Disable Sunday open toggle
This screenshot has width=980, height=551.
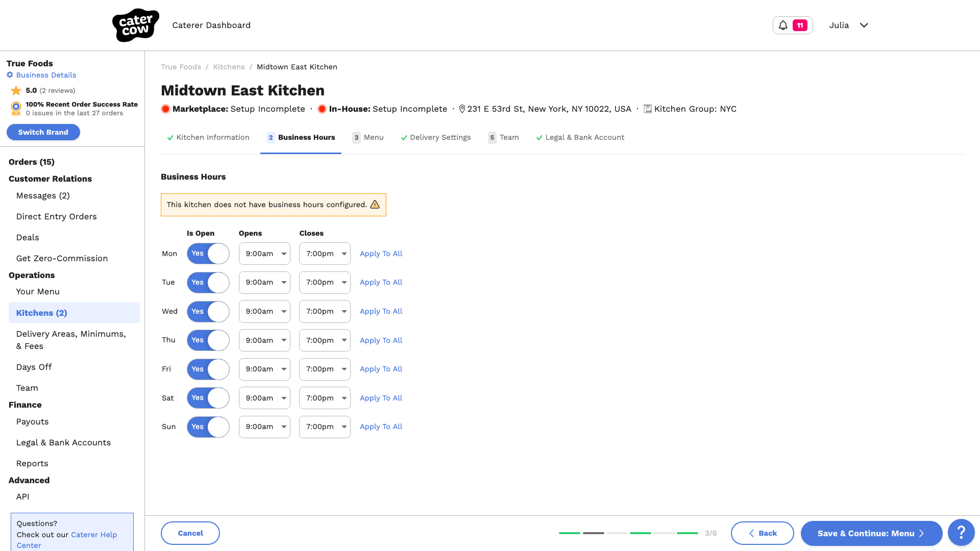208,427
